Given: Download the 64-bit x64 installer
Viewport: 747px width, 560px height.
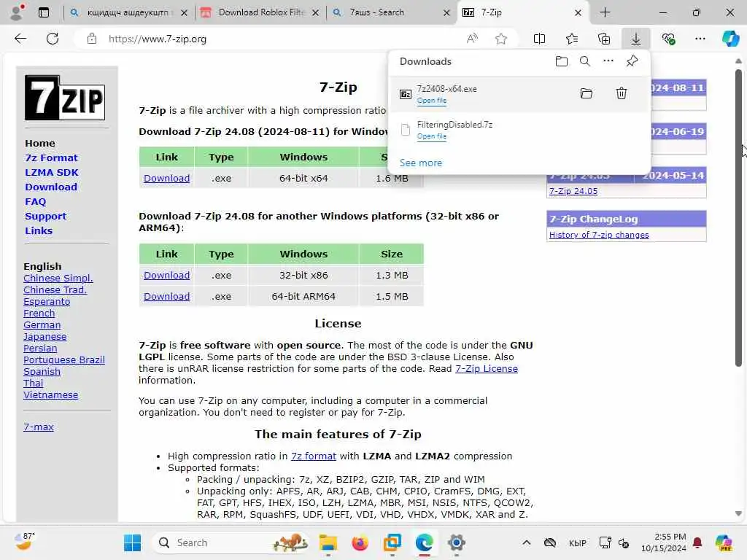Looking at the screenshot, I should (167, 178).
